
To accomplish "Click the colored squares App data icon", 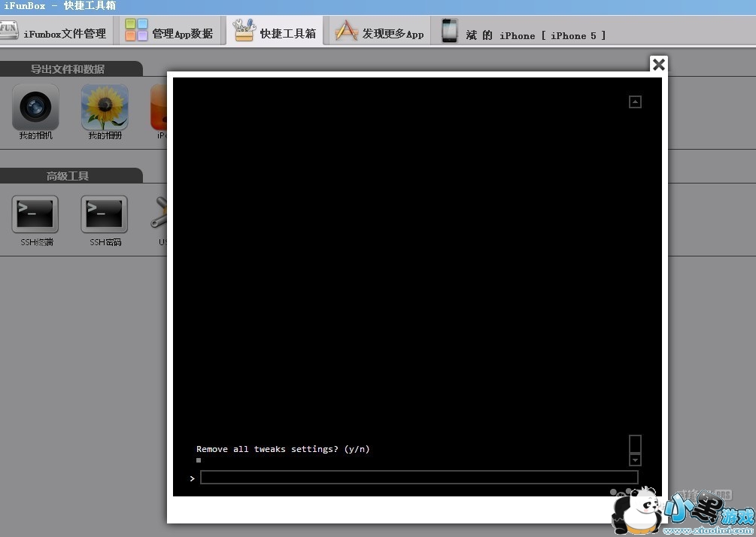I will tap(136, 30).
